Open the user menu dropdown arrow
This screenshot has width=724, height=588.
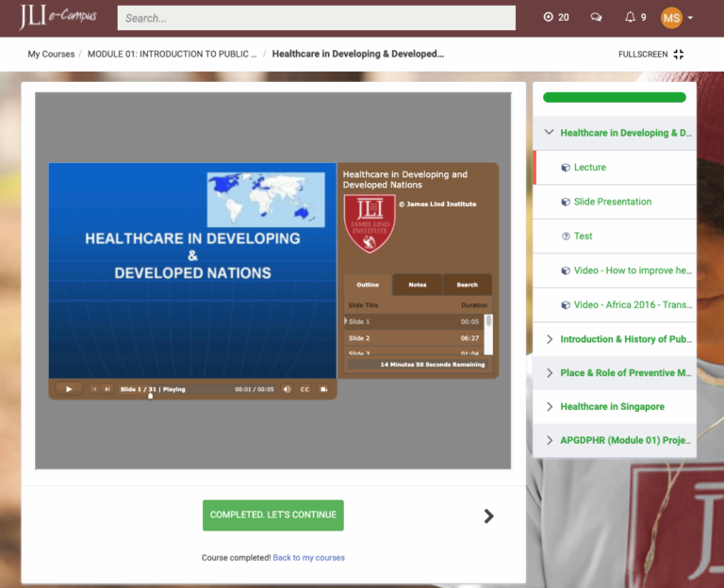coord(690,18)
